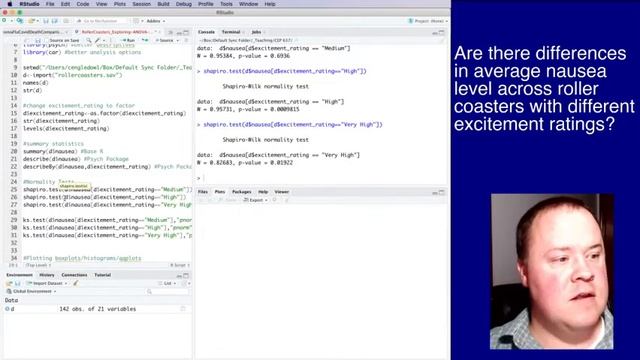Screen dimensions: 640x360
Task: Switch to the Tutorial tab
Action: [x=102, y=275]
